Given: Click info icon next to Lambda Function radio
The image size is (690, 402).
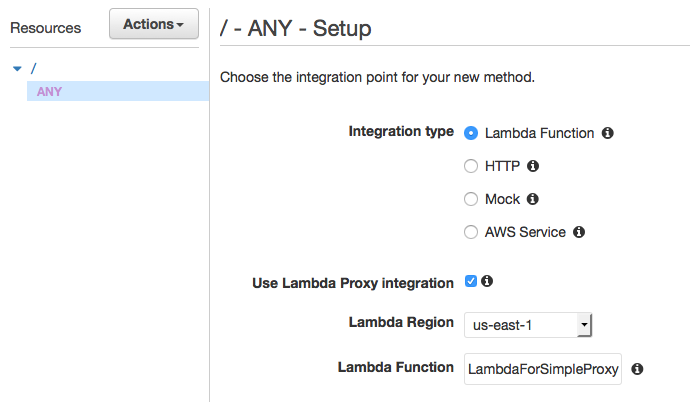Looking at the screenshot, I should click(608, 133).
